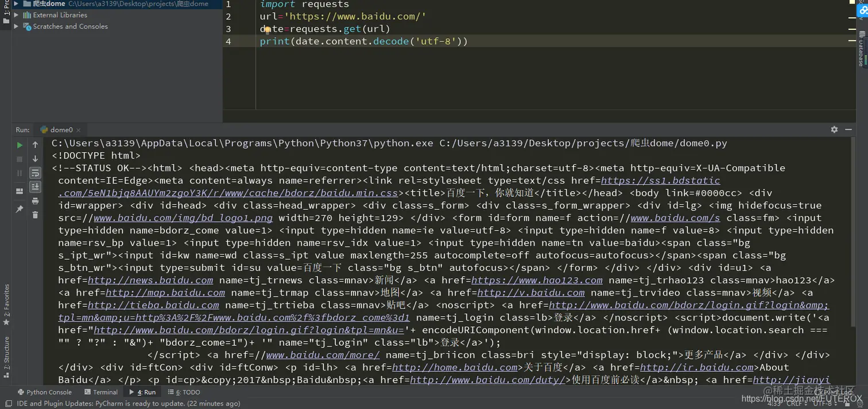
Task: Open the 2: Favorites side panel
Action: pos(6,305)
